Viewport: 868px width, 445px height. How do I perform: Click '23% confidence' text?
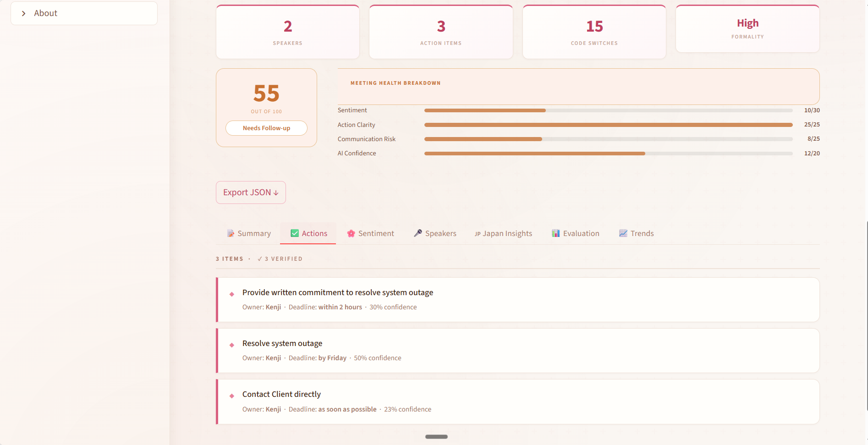(408, 409)
